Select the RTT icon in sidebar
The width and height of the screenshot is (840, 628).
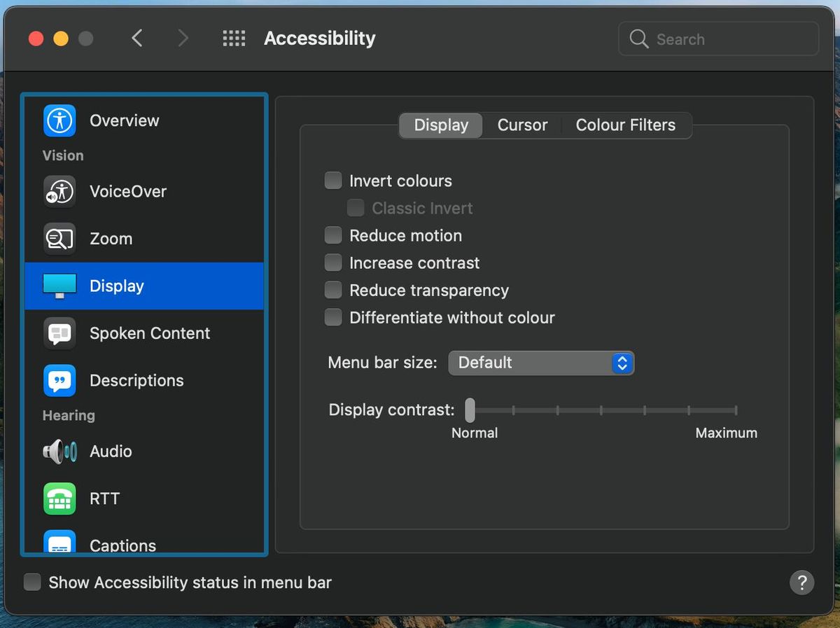click(x=59, y=498)
